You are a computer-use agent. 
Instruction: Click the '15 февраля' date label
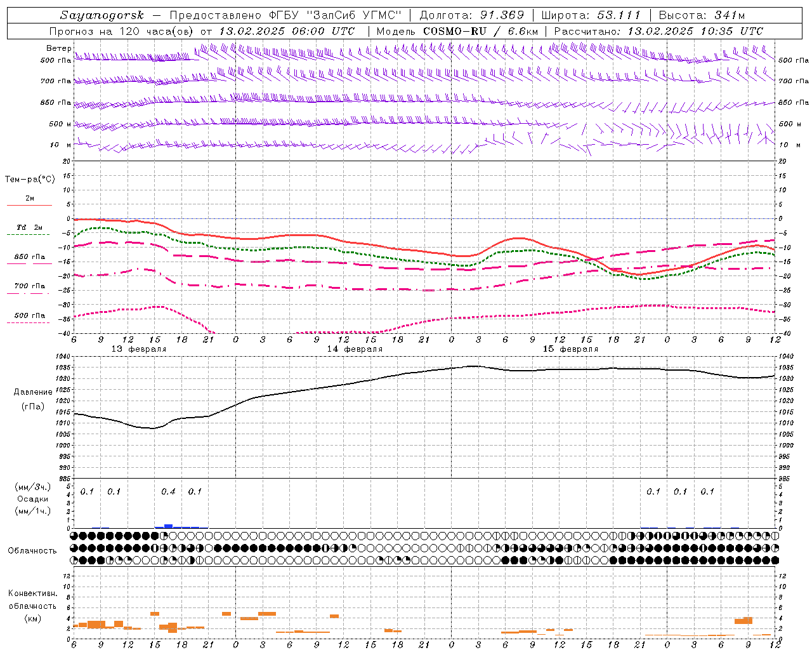tap(570, 349)
